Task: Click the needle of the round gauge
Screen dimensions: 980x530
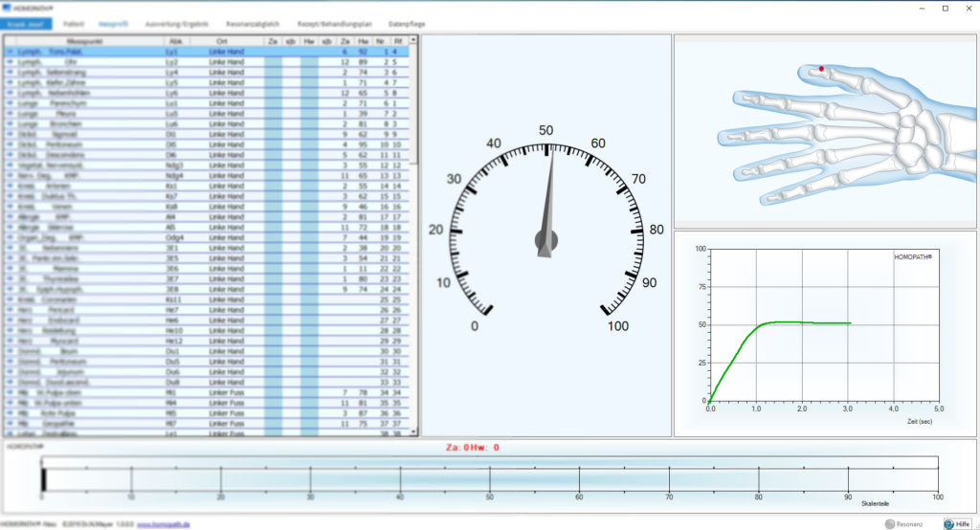Action: (548, 203)
